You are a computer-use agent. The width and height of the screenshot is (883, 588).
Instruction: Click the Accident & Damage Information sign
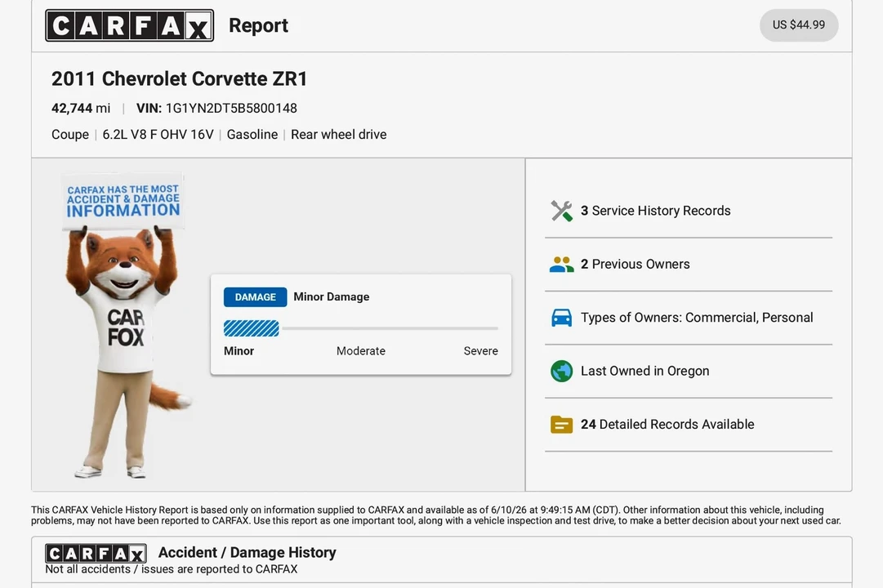pos(123,201)
